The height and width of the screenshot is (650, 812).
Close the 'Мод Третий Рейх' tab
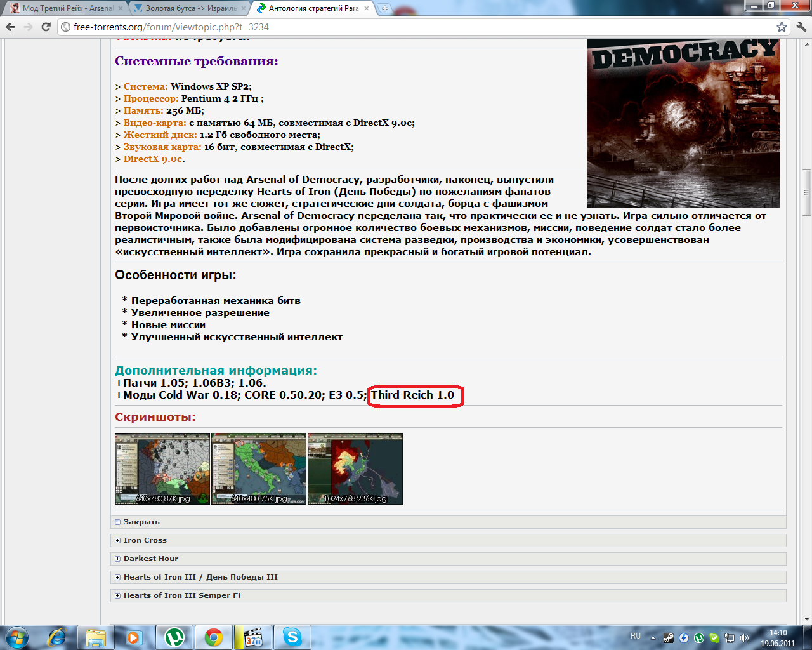click(x=119, y=8)
